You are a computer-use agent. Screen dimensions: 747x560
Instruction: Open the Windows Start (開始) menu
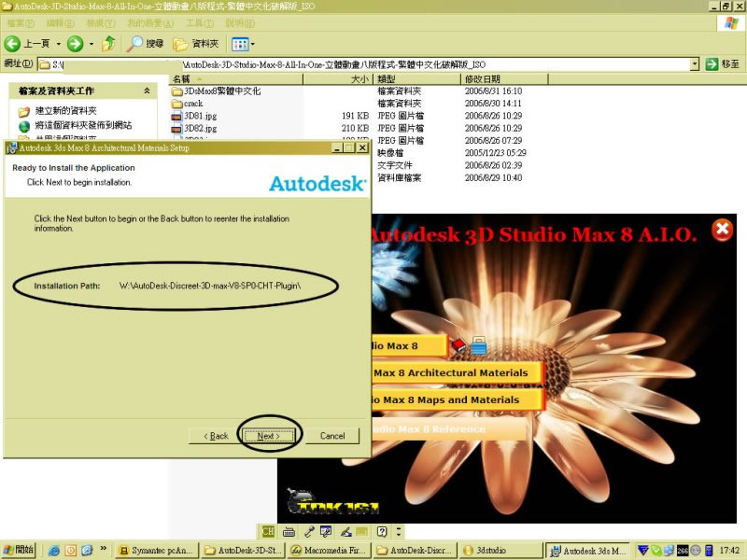19,550
